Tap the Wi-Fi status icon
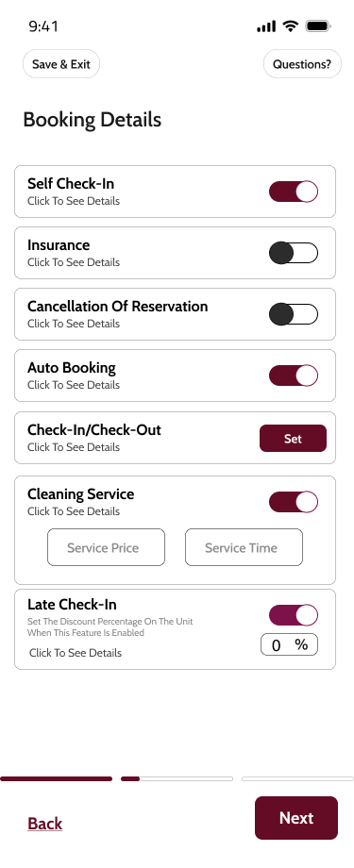Viewport: 354px width, 868px height. [x=290, y=26]
